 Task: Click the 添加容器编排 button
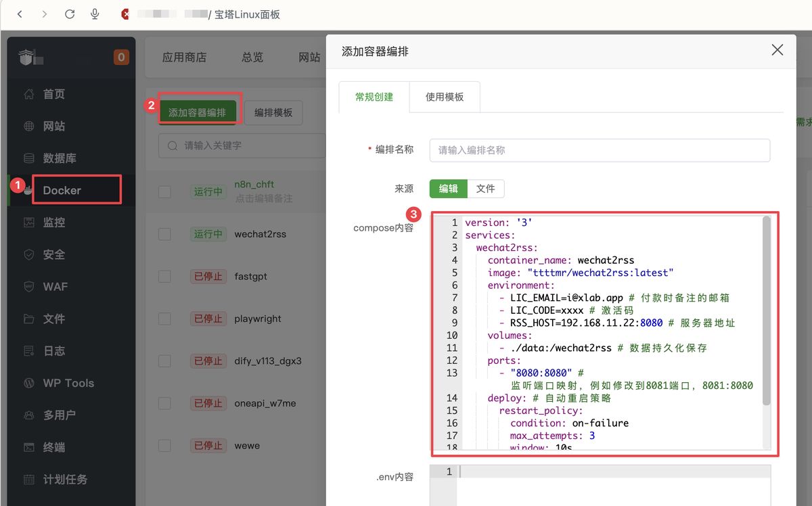(199, 113)
